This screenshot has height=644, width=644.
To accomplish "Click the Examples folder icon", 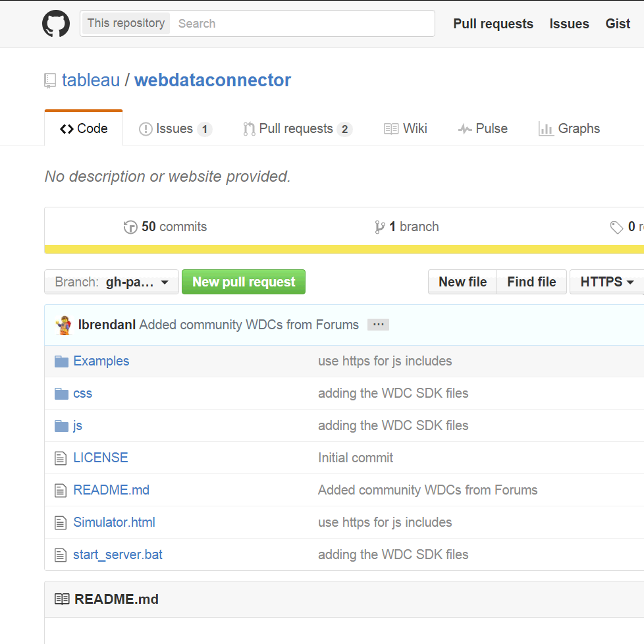I will tap(61, 362).
